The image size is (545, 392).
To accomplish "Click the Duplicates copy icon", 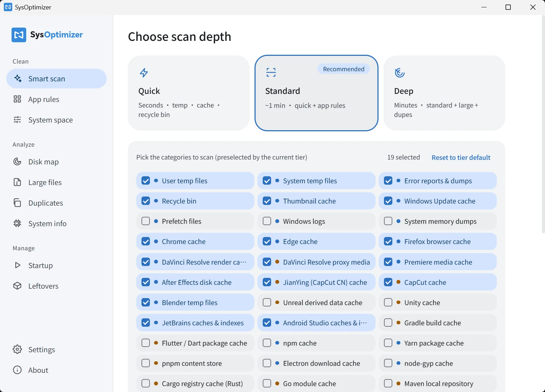I will pos(17,203).
